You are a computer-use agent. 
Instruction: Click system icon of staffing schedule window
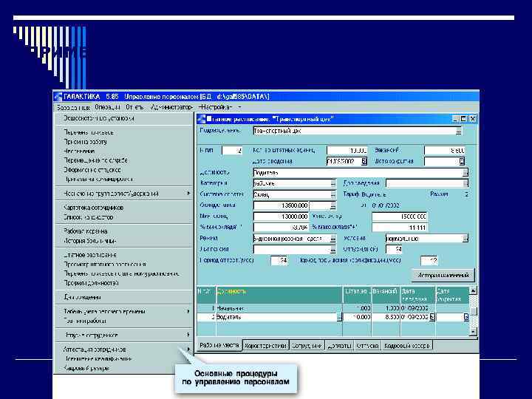click(x=201, y=119)
